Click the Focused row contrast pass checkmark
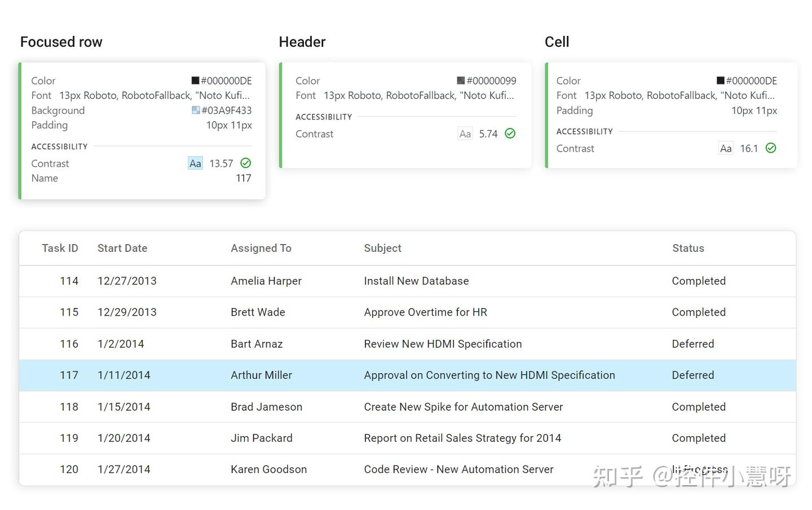The width and height of the screenshot is (812, 510). 246,163
